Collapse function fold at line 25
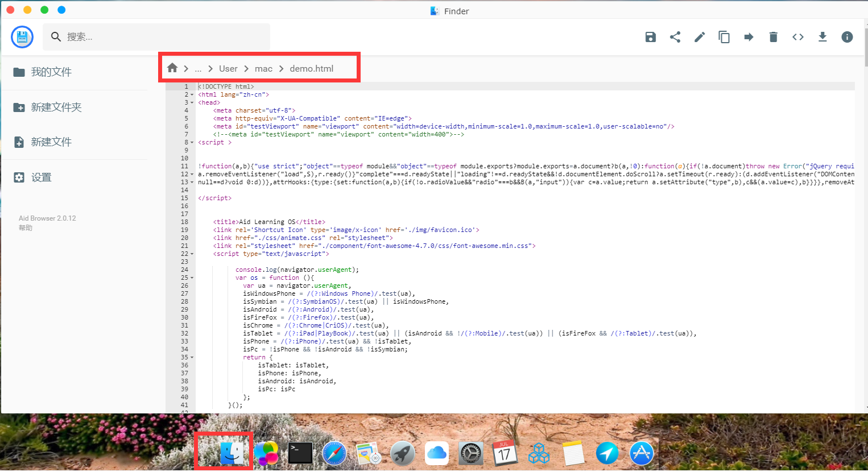 [x=192, y=278]
